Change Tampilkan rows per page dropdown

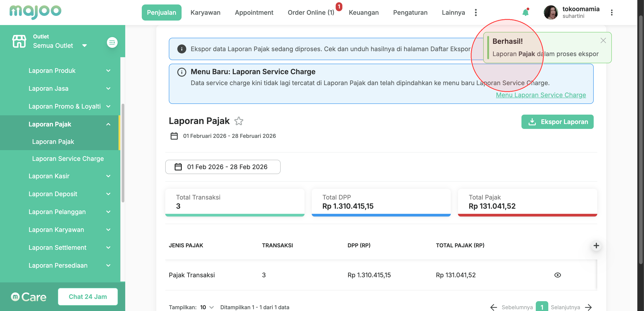[207, 307]
